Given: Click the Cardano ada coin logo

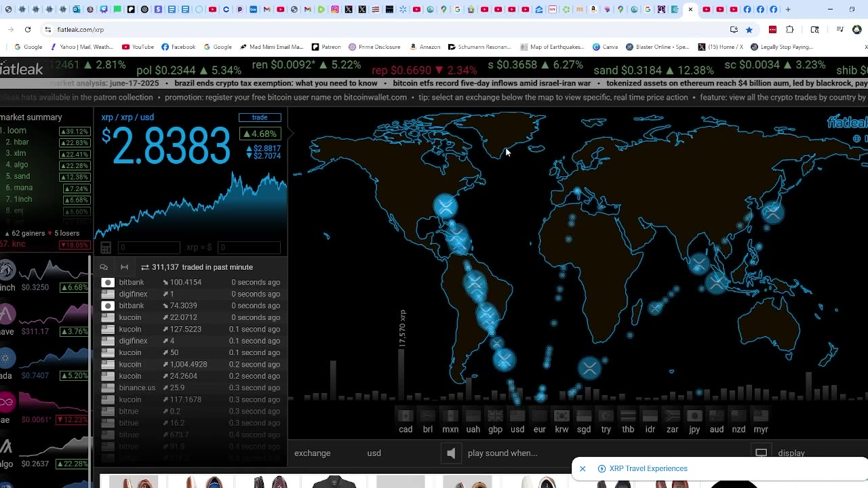Looking at the screenshot, I should coord(6,359).
